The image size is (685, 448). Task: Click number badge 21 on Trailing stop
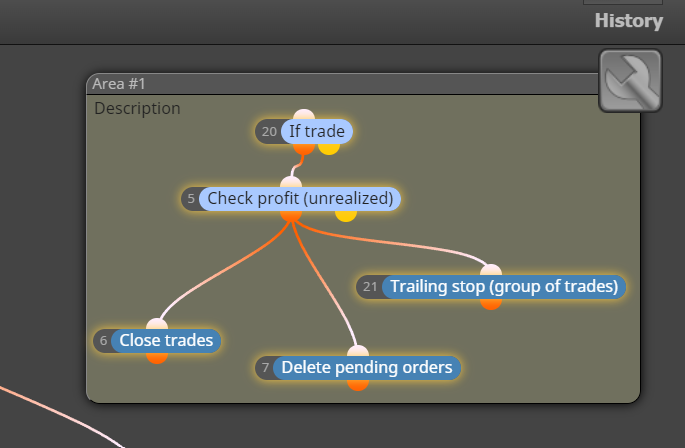[x=370, y=287]
